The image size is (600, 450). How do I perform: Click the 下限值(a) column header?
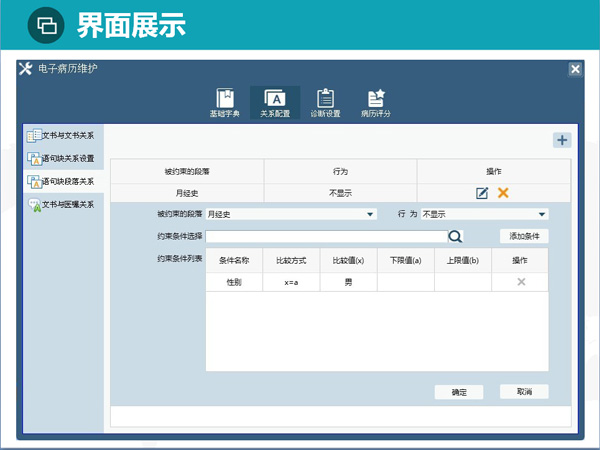click(406, 261)
